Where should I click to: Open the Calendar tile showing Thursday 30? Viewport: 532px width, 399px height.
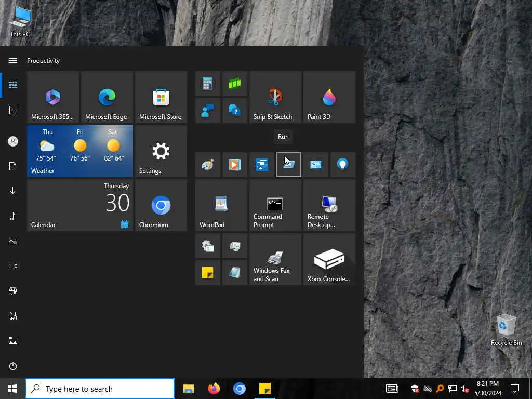tap(80, 205)
